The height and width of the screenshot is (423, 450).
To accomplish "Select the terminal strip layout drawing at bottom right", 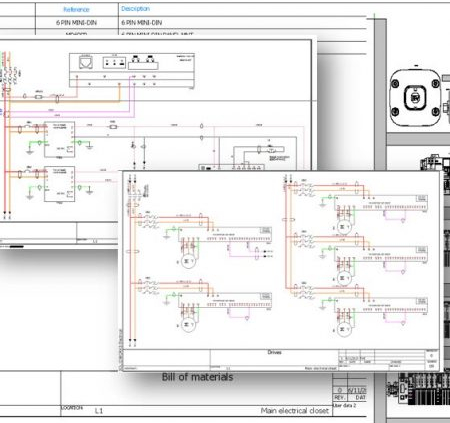I will [x=418, y=388].
